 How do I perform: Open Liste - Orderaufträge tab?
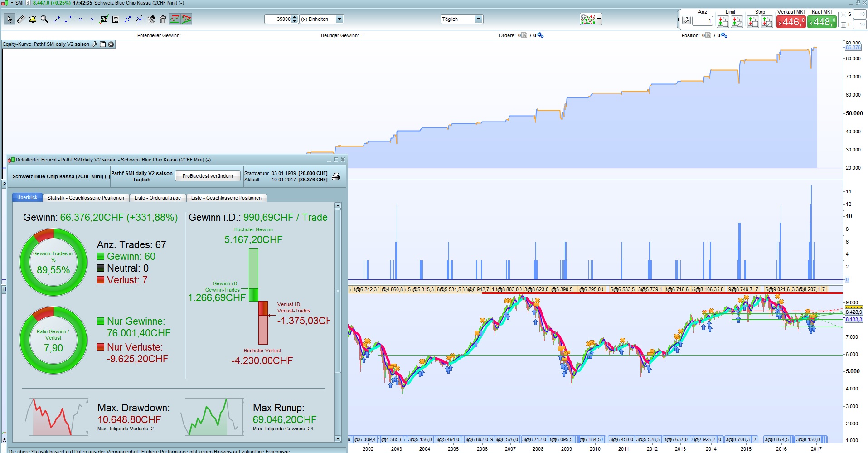[x=158, y=198]
